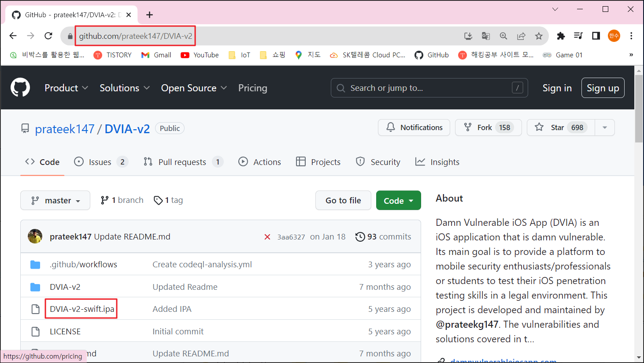This screenshot has height=363, width=644.
Task: Open the tab search chevron in title bar
Action: 555,9
